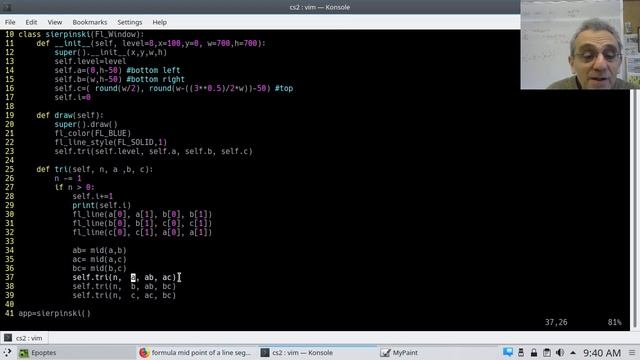
Task: Click '#bottom right' comment on line 15
Action: coord(156,79)
